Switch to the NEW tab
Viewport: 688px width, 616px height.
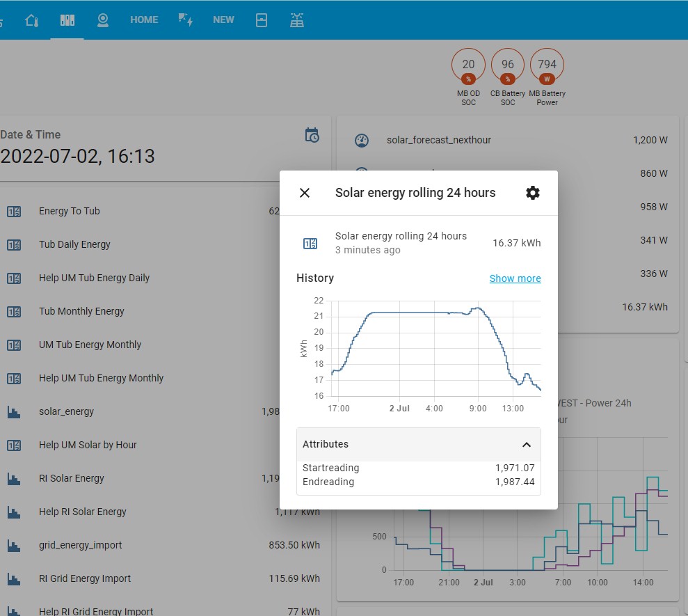(x=223, y=19)
